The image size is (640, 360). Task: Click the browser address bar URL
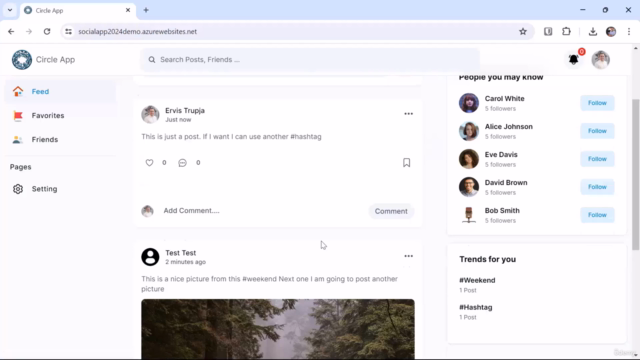138,31
